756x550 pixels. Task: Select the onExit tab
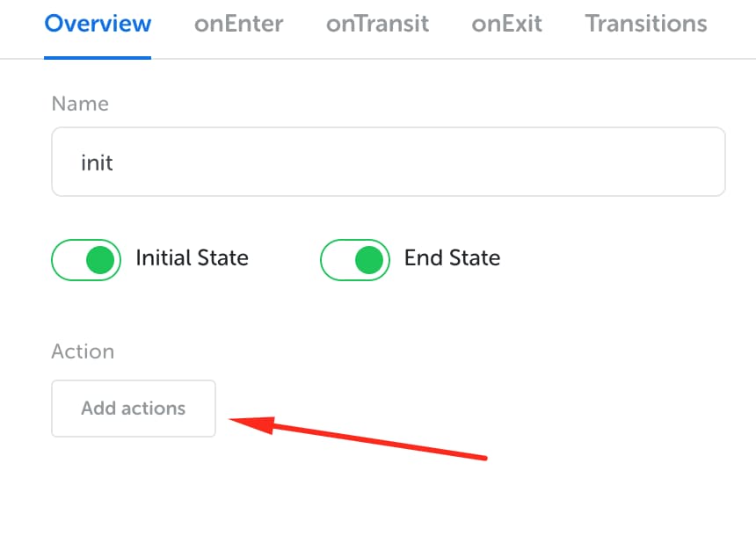(x=506, y=24)
